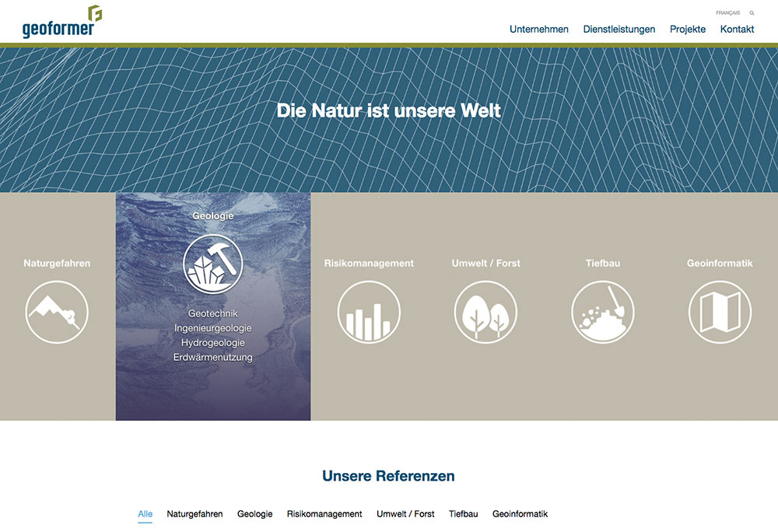
Task: Open the Umwelt / Forst trees icon
Action: pos(485,312)
